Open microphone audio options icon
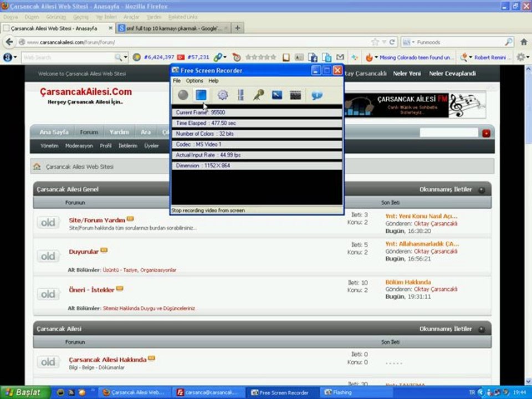Image resolution: width=532 pixels, height=399 pixels. [x=259, y=95]
